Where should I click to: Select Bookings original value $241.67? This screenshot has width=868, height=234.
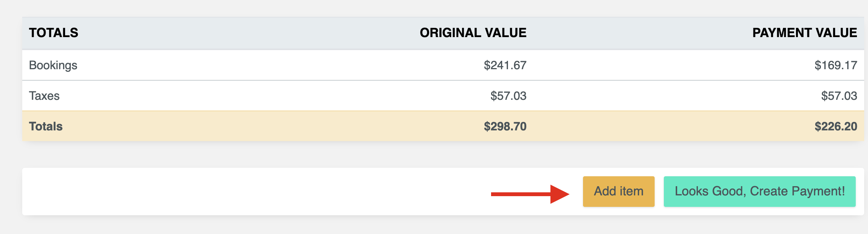(505, 65)
